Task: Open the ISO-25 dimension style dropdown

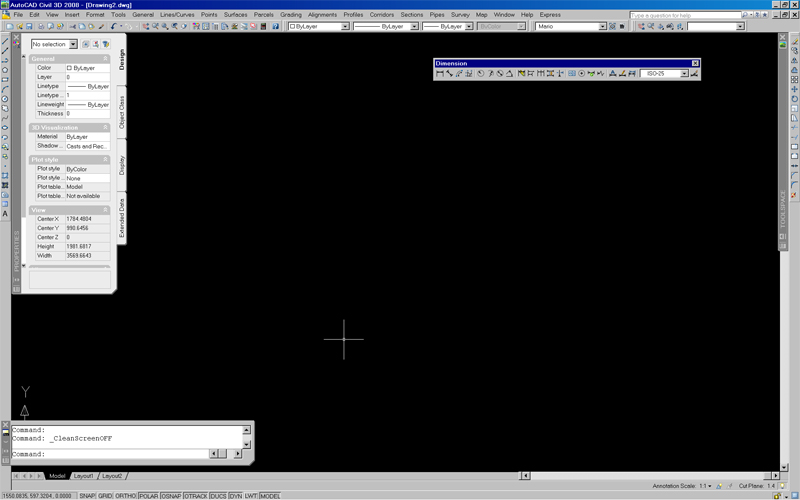Action: [x=683, y=74]
